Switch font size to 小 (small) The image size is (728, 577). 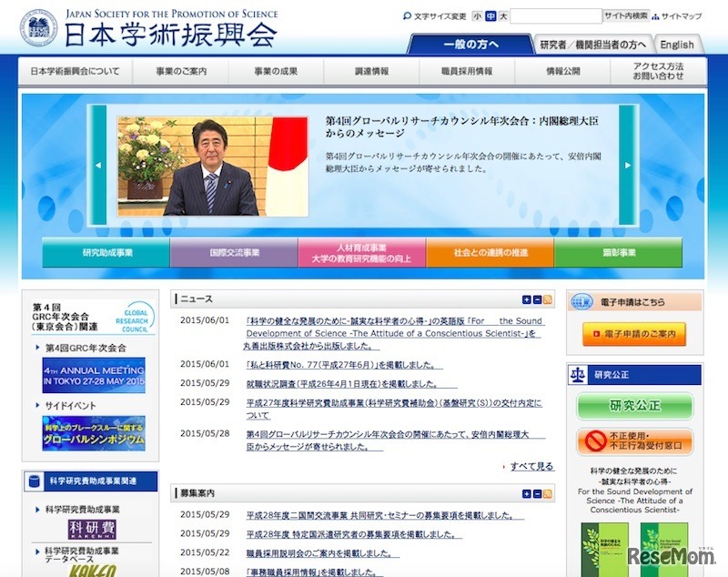[x=475, y=15]
